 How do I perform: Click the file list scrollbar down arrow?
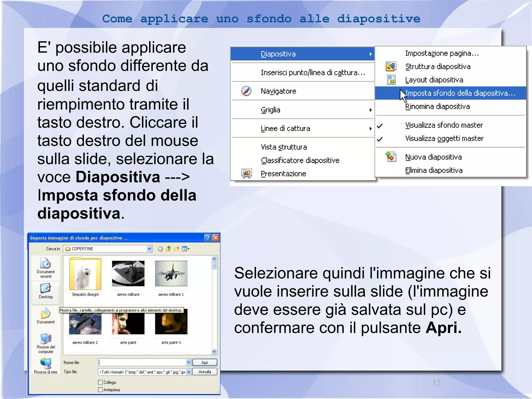tap(214, 351)
